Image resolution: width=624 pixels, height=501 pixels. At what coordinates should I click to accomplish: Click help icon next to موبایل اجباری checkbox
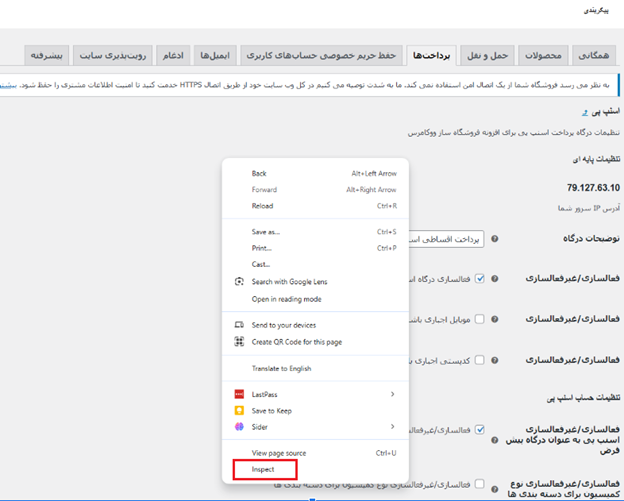494,319
